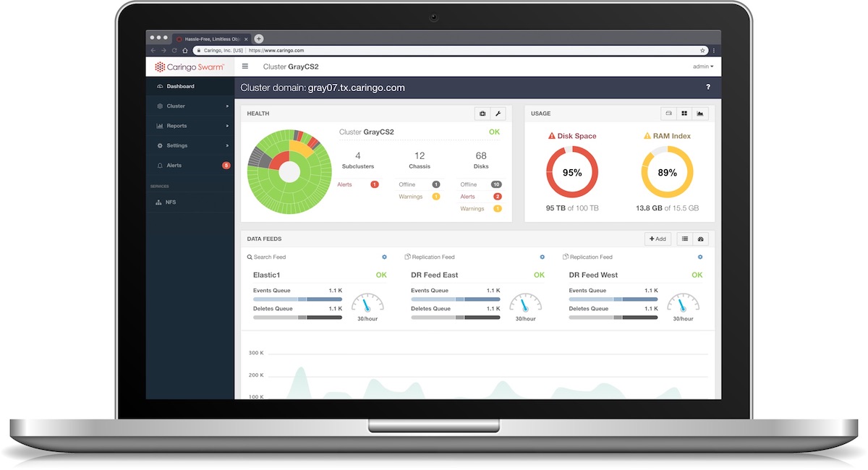The height and width of the screenshot is (470, 868).
Task: Expand the Cluster sidebar menu
Action: pos(190,106)
